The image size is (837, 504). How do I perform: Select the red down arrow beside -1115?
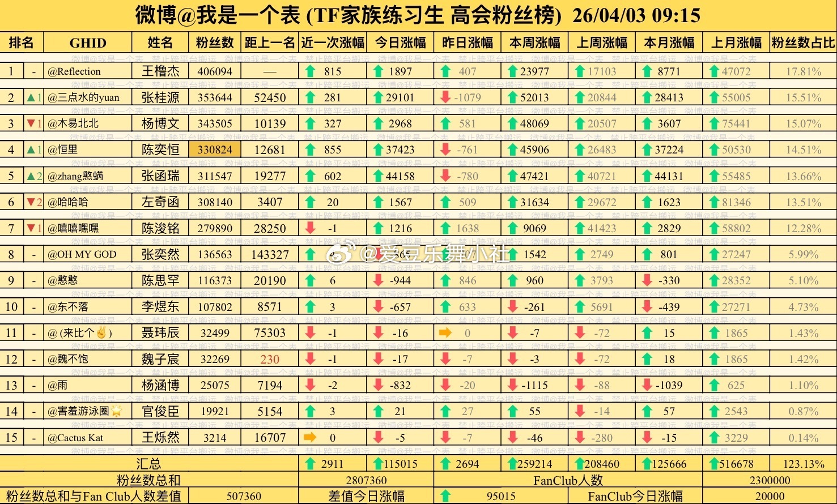tap(513, 385)
